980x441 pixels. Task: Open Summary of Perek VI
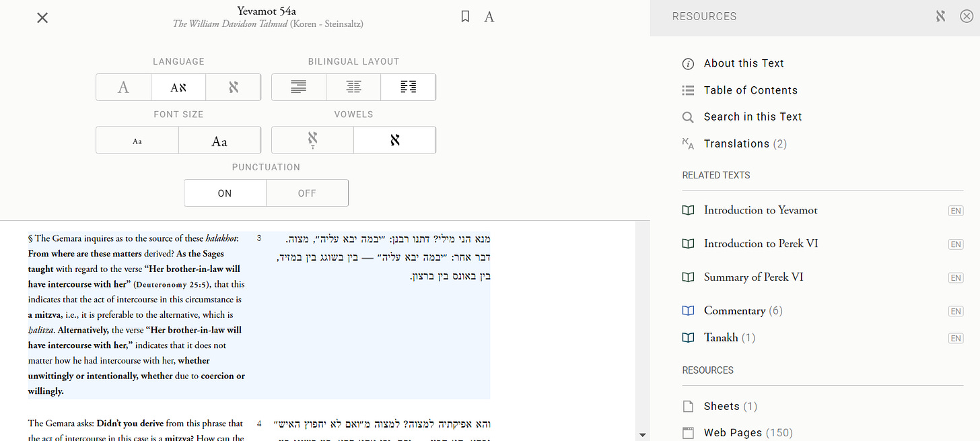(x=754, y=277)
